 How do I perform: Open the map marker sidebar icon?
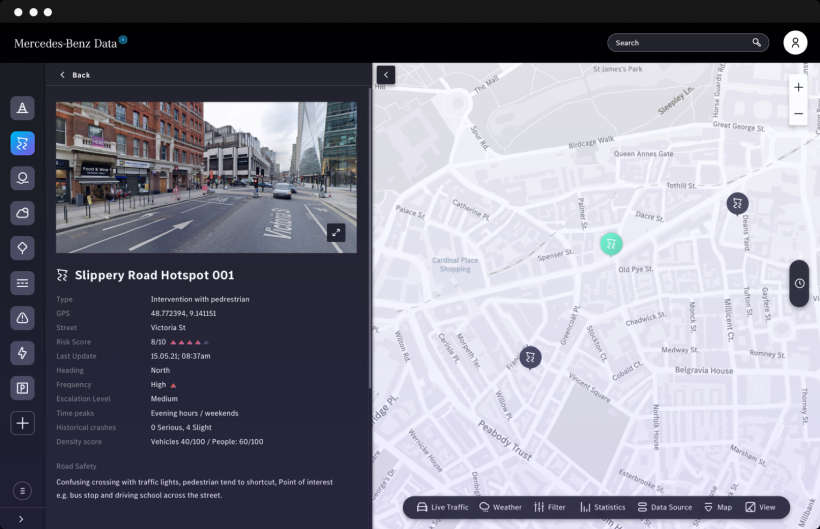coord(22,248)
